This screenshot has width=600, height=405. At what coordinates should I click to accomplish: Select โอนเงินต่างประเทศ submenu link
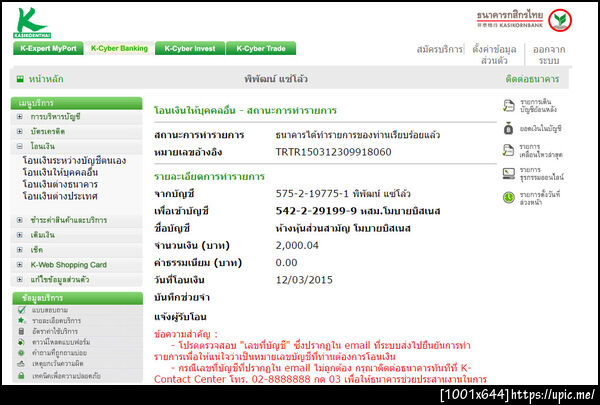pos(60,196)
